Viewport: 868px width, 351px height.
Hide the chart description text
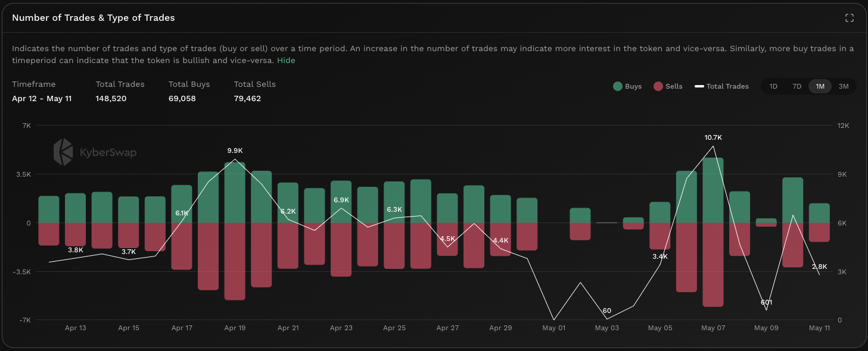click(286, 60)
